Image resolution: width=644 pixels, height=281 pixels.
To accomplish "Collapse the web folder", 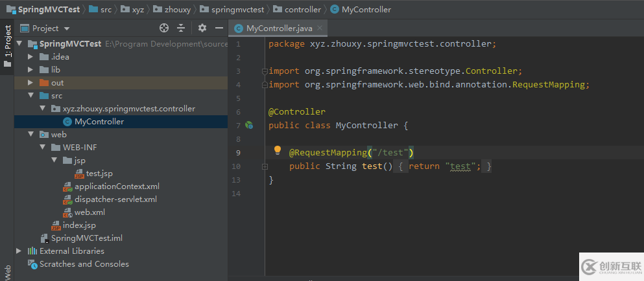I will [x=30, y=135].
